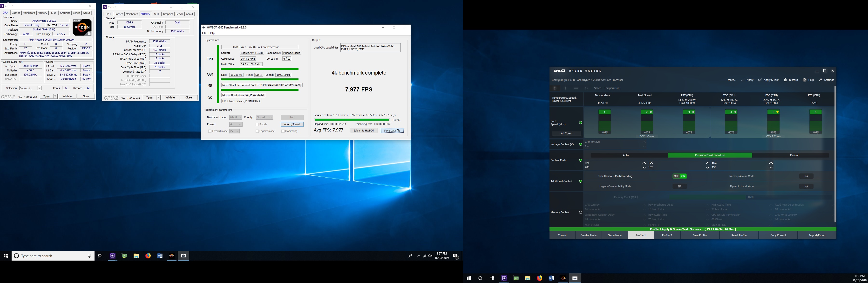Click the minus icon in Ryzen Master toolbar
This screenshot has height=283, width=868.
point(576,88)
